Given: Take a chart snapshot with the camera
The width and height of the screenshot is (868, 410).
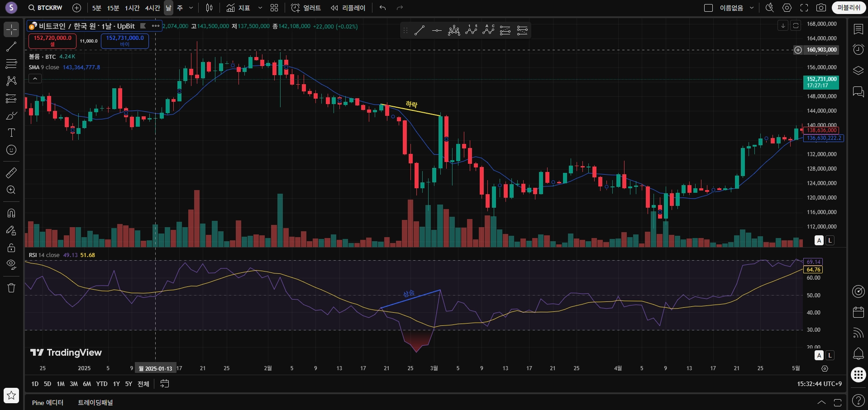Looking at the screenshot, I should 821,8.
